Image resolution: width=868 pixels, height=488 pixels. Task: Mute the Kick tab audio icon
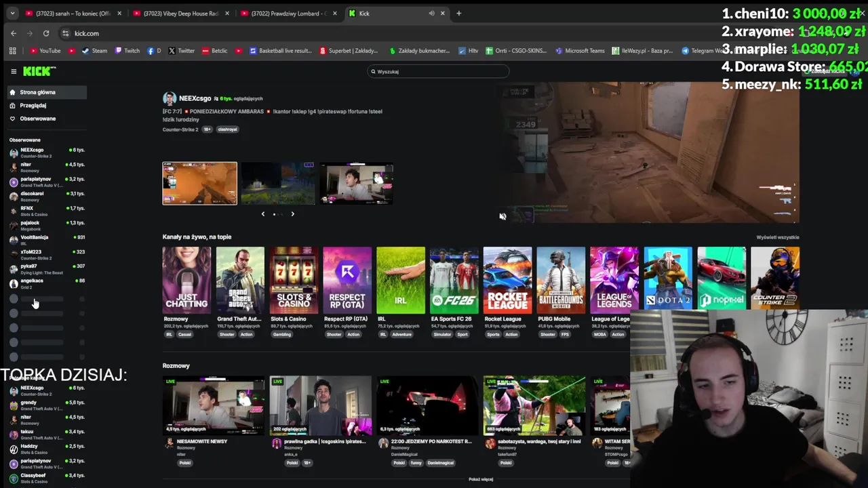coord(431,13)
